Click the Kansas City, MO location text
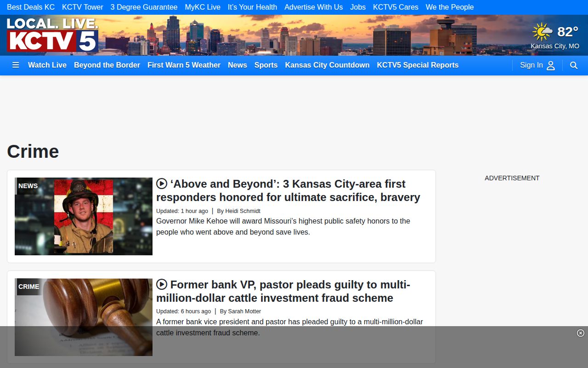 tap(555, 46)
